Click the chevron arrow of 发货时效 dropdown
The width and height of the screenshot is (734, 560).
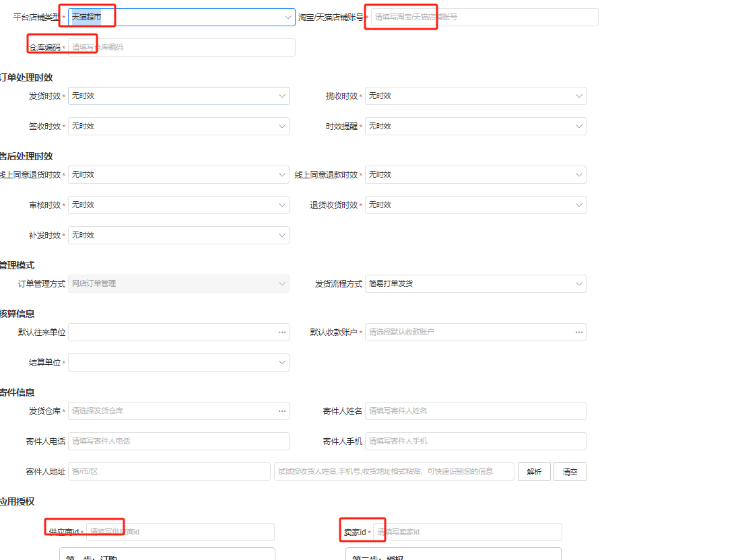(282, 96)
